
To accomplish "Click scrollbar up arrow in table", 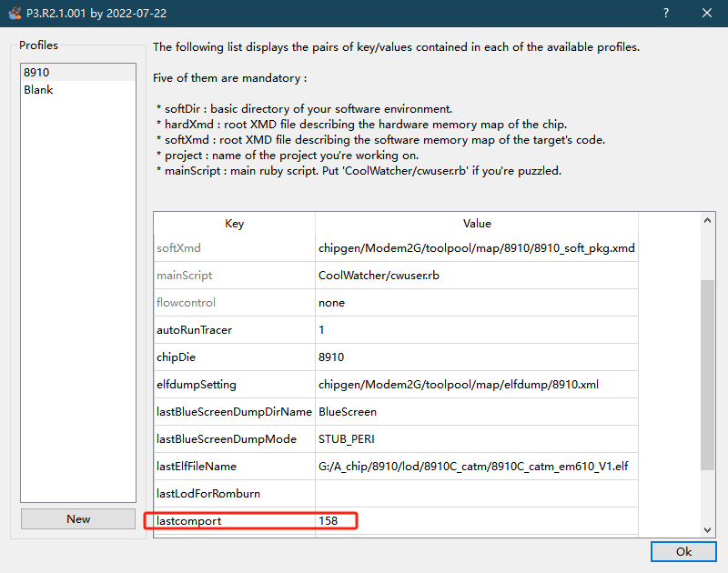I will [708, 219].
